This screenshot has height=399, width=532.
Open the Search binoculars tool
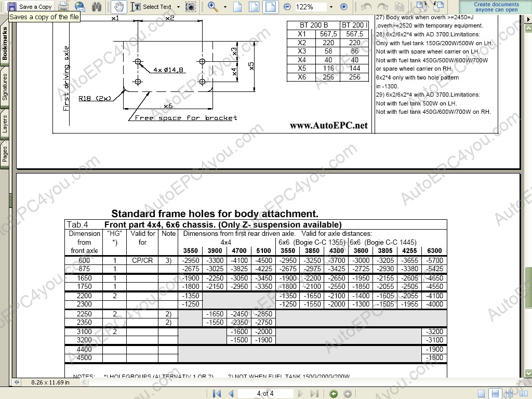(x=96, y=7)
